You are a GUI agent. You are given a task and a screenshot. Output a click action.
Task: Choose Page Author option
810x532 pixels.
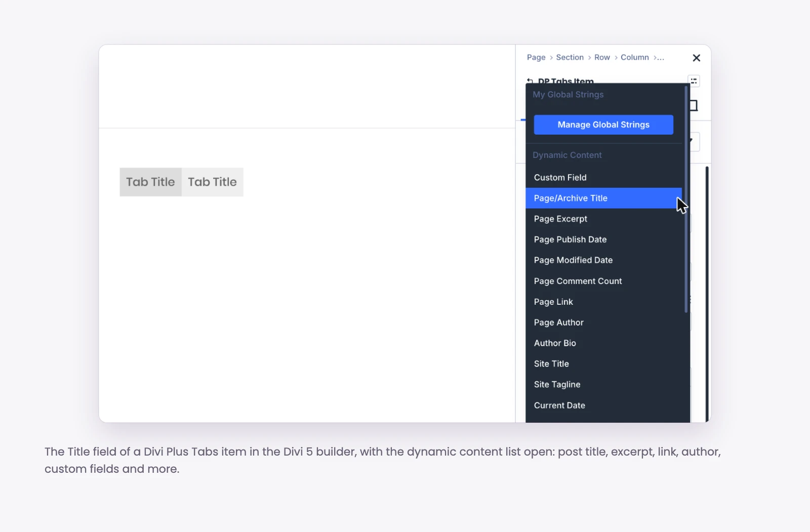click(x=604, y=322)
